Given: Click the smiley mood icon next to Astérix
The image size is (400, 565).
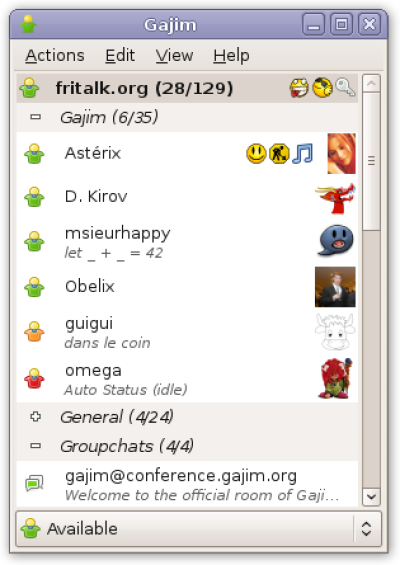Looking at the screenshot, I should pyautogui.click(x=256, y=154).
